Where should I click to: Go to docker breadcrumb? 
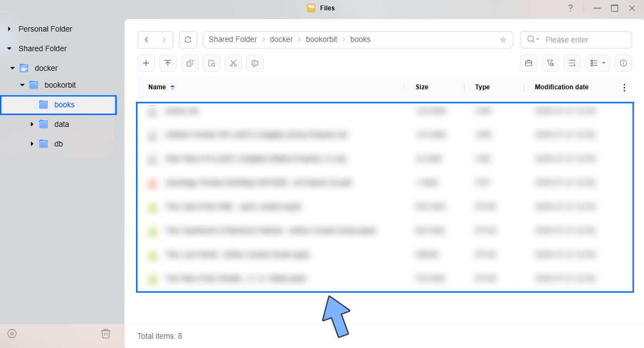(x=281, y=40)
